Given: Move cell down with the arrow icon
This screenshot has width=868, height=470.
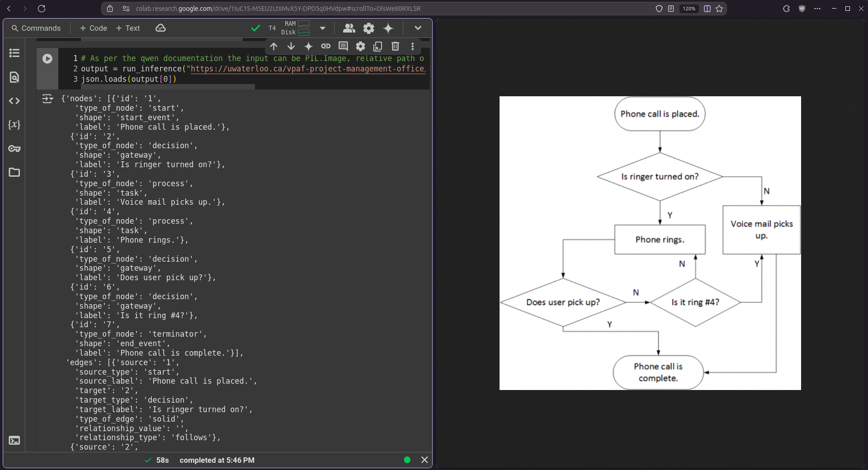Looking at the screenshot, I should (x=291, y=46).
